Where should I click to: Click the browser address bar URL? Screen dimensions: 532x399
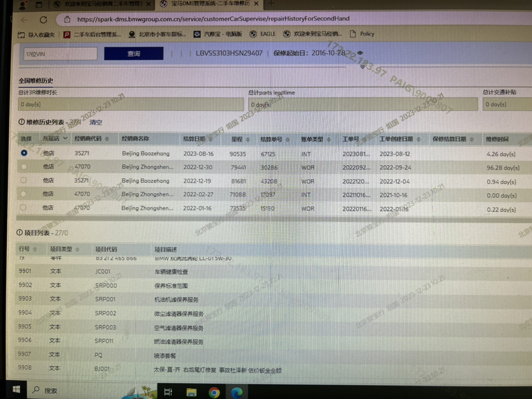(213, 19)
